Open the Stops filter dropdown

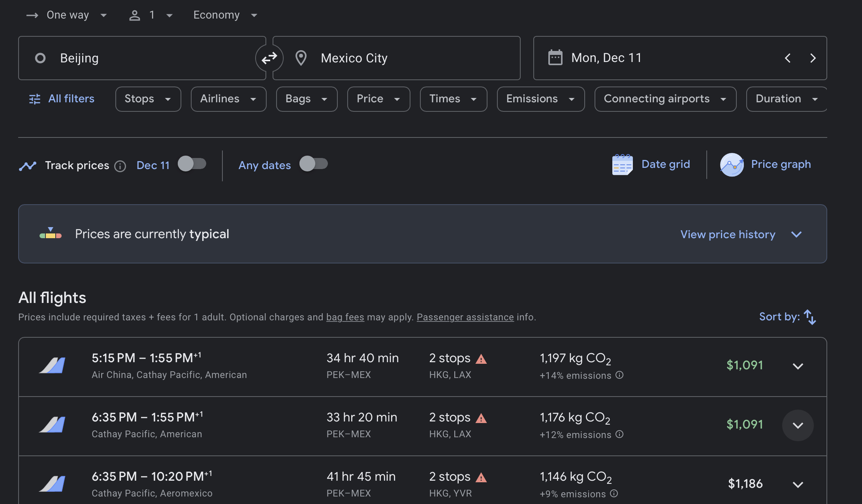click(x=148, y=99)
